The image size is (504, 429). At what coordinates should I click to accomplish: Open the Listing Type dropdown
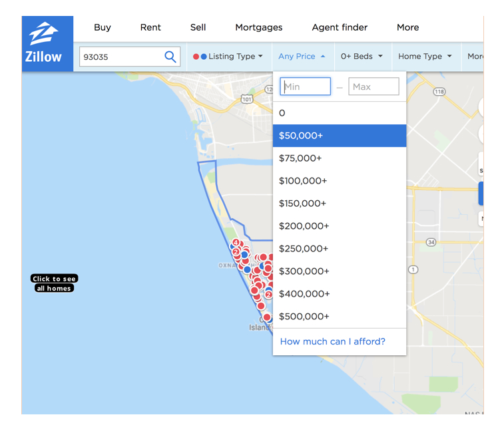tap(228, 57)
